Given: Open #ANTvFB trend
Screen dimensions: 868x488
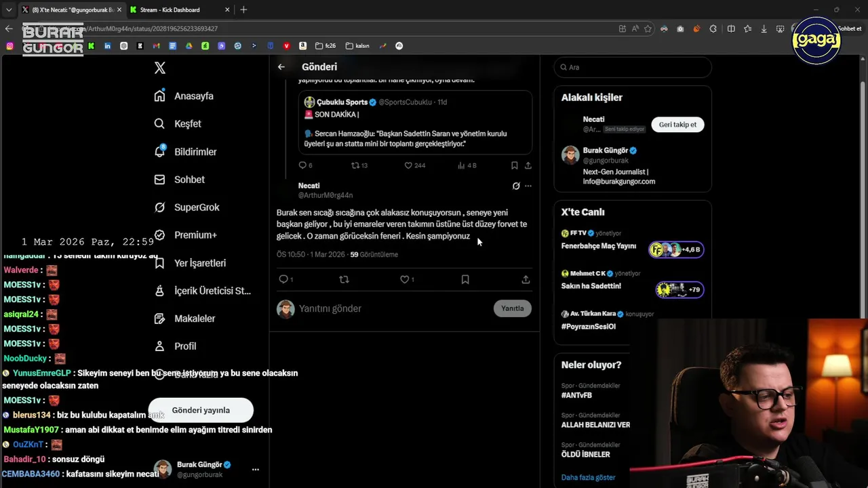Looking at the screenshot, I should click(576, 395).
